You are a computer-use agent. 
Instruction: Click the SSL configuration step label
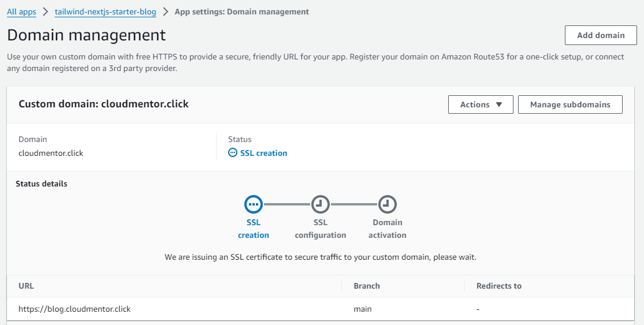321,229
